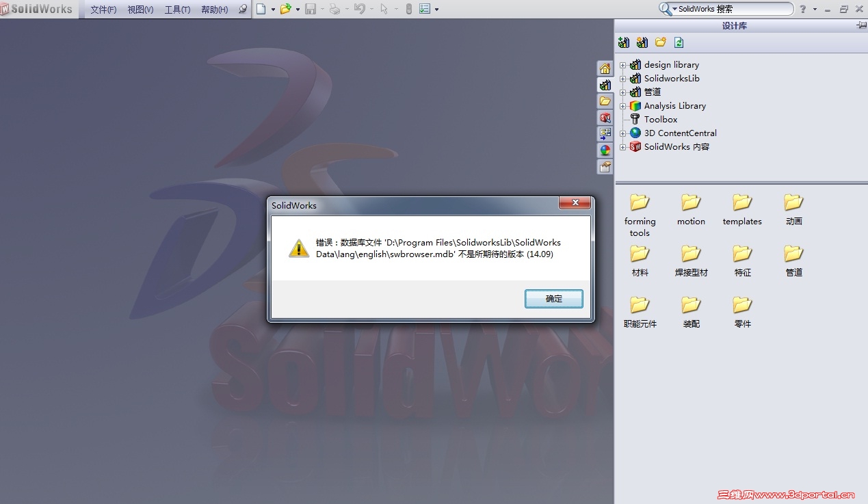
Task: Expand the Analysis Library tree node
Action: [x=623, y=106]
